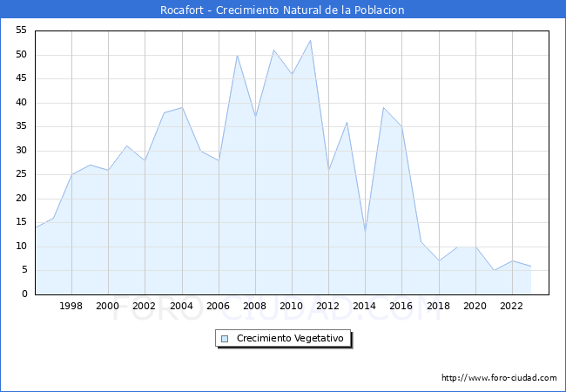Click the x-axis label 2004

click(181, 306)
